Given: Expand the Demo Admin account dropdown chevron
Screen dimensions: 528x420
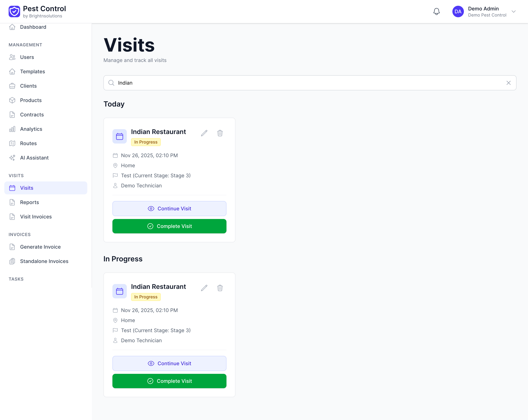Looking at the screenshot, I should click(514, 11).
